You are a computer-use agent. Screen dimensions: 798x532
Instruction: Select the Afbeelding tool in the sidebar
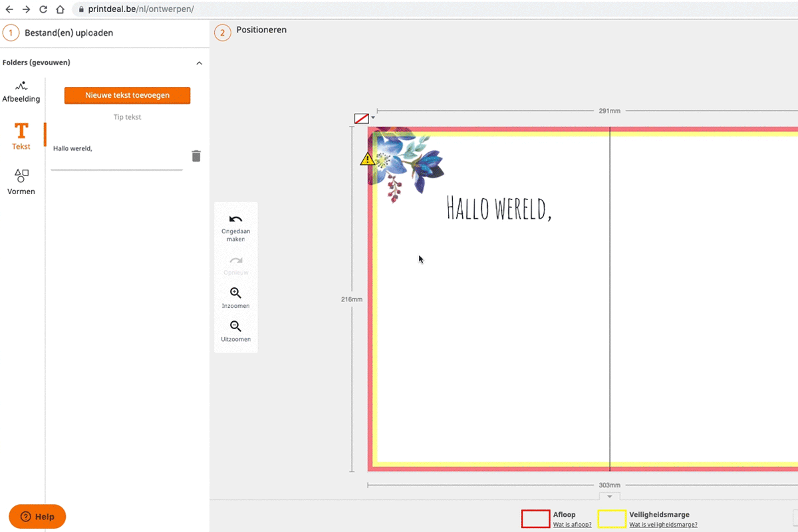pos(21,93)
